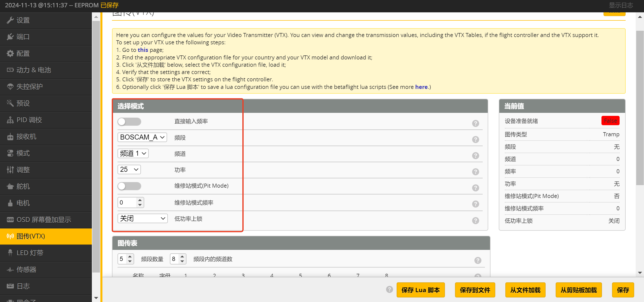Open 接收机 tab in sidebar
Image resolution: width=644 pixels, height=302 pixels.
46,137
